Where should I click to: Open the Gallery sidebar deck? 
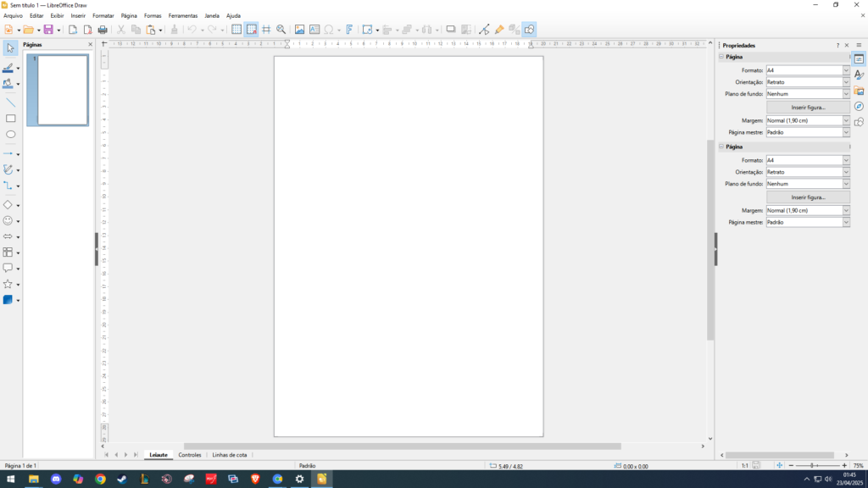pos(859,91)
